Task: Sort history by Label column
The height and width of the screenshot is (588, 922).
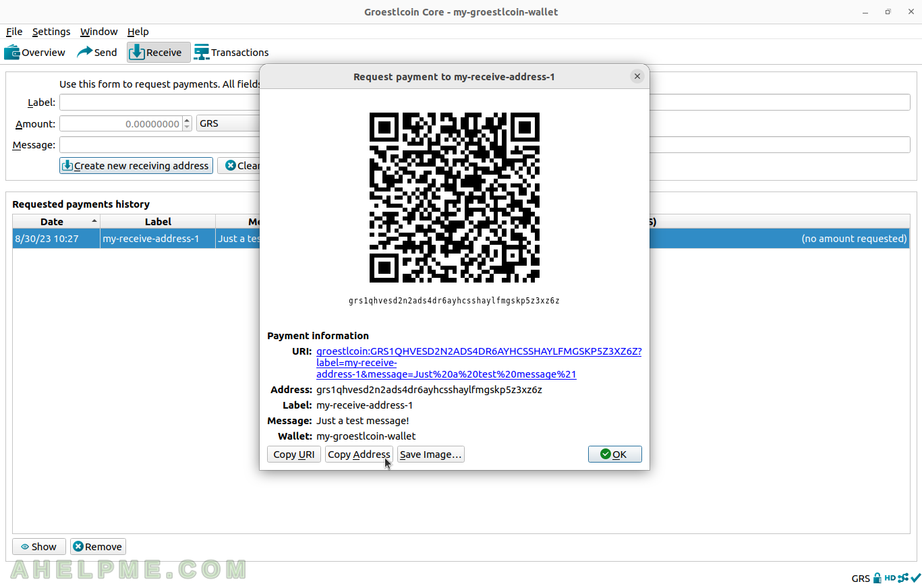Action: pos(158,221)
